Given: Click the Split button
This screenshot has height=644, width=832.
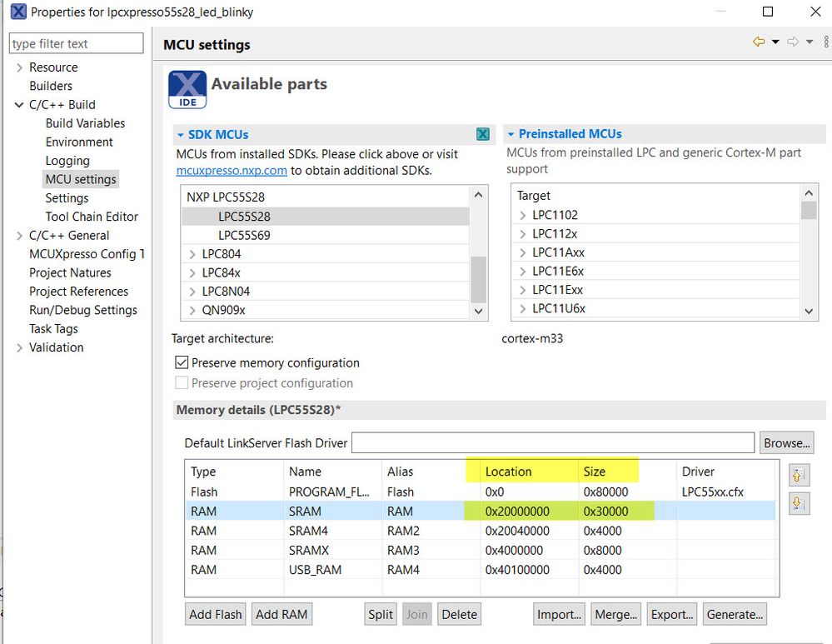Looking at the screenshot, I should pyautogui.click(x=381, y=614).
